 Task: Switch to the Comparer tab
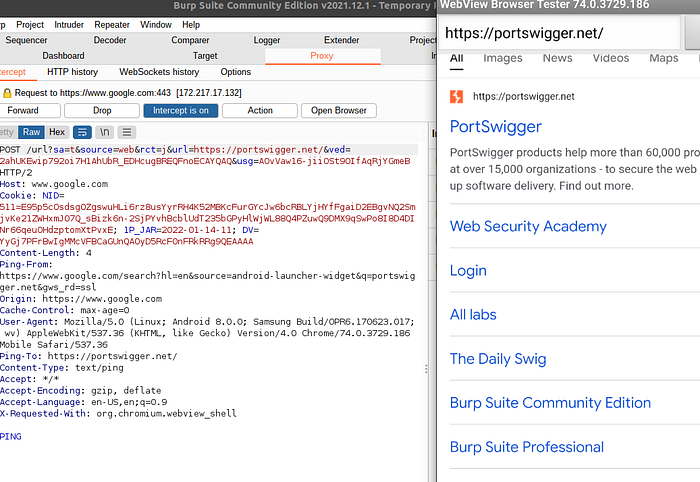[190, 40]
